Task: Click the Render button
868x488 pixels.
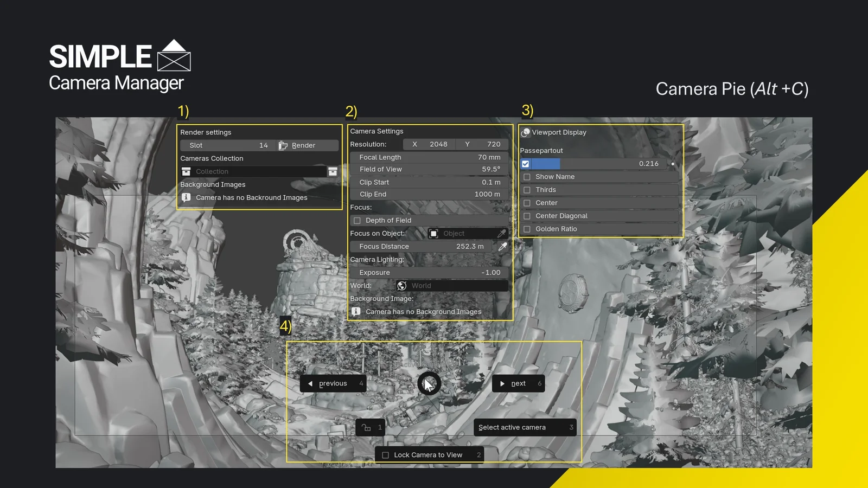Action: click(x=304, y=145)
